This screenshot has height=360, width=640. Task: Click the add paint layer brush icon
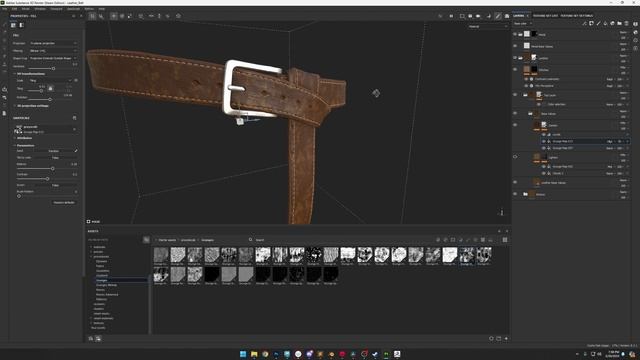pyautogui.click(x=598, y=24)
